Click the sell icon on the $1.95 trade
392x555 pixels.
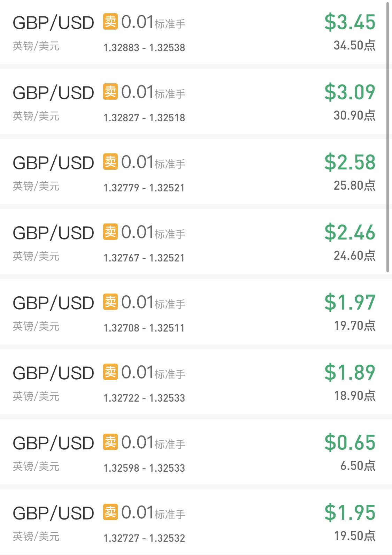click(110, 512)
